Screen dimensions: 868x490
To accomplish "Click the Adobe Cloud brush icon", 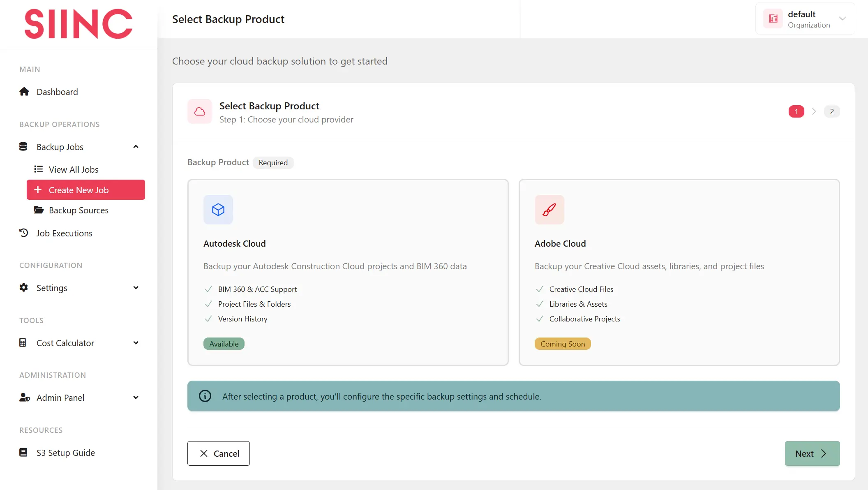I will coord(549,210).
